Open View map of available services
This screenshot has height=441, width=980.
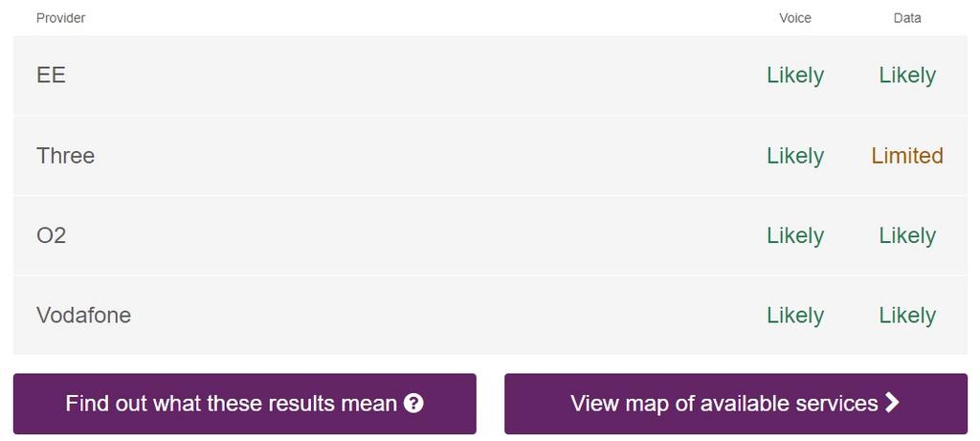pos(736,404)
